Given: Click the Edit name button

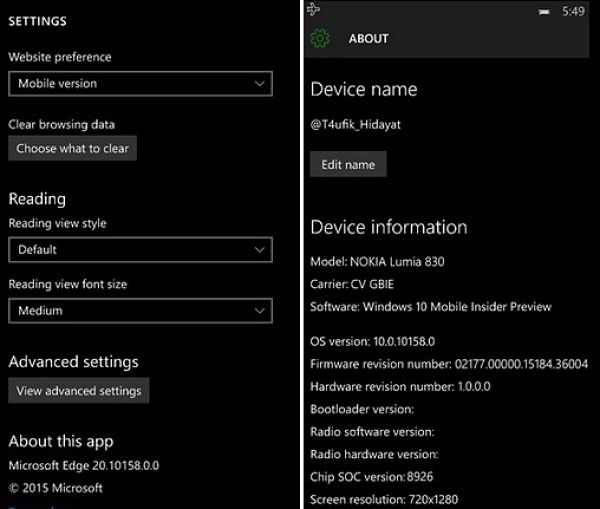Looking at the screenshot, I should pos(348,164).
